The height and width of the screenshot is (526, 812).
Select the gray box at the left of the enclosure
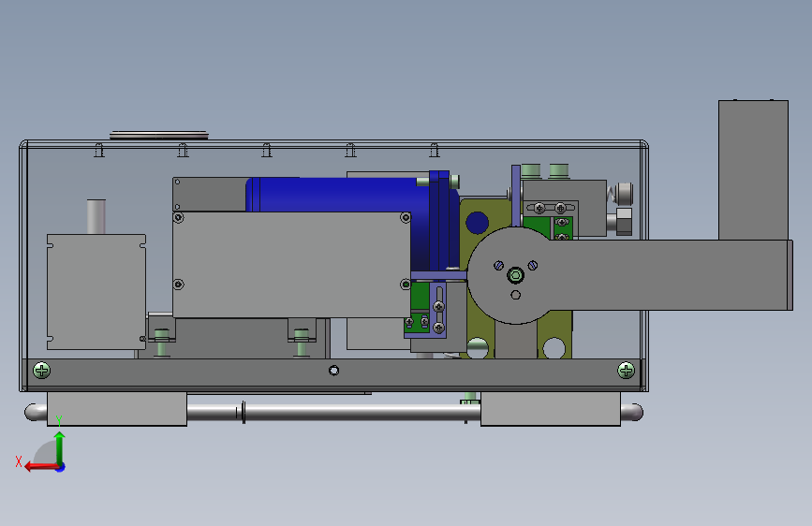coord(96,291)
